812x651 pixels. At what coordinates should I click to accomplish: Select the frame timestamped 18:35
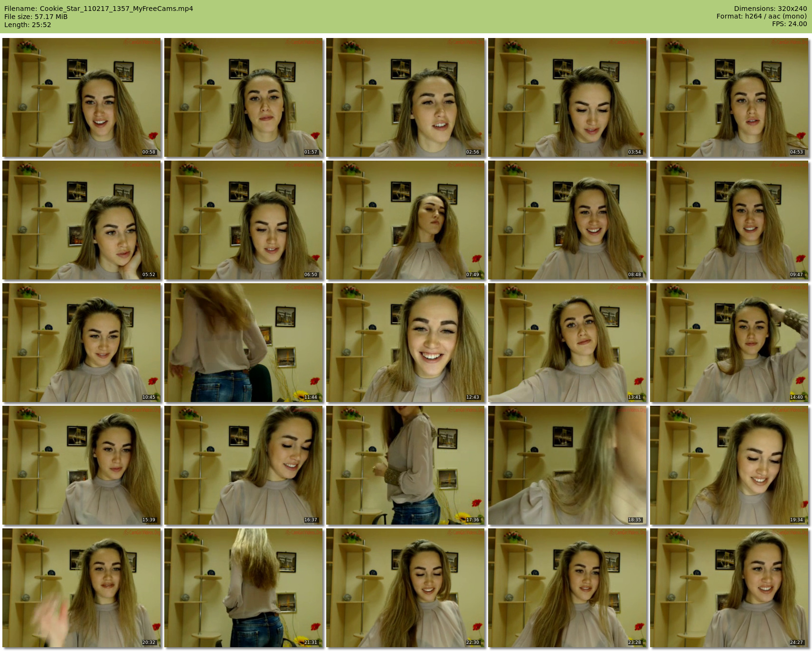567,465
